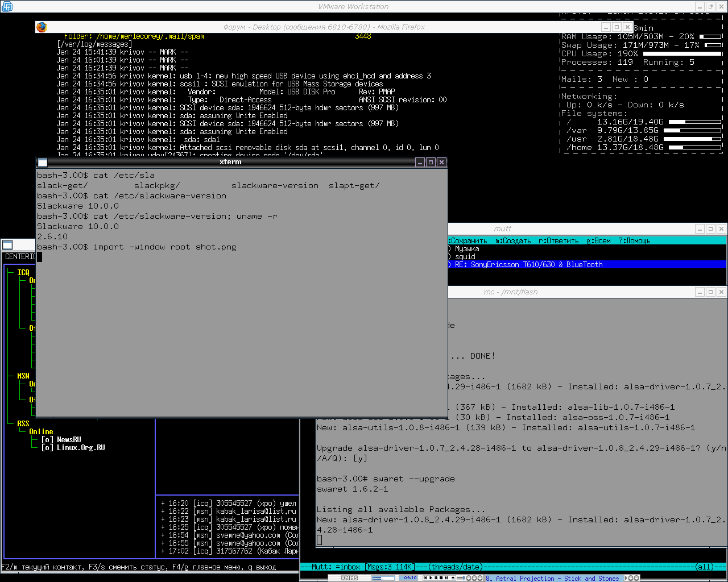Click the Mutt =inbox status line
The height and width of the screenshot is (582, 728).
click(x=514, y=567)
